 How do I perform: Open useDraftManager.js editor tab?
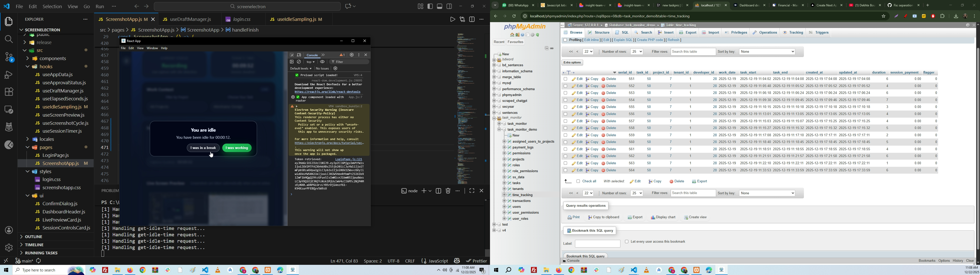click(190, 19)
